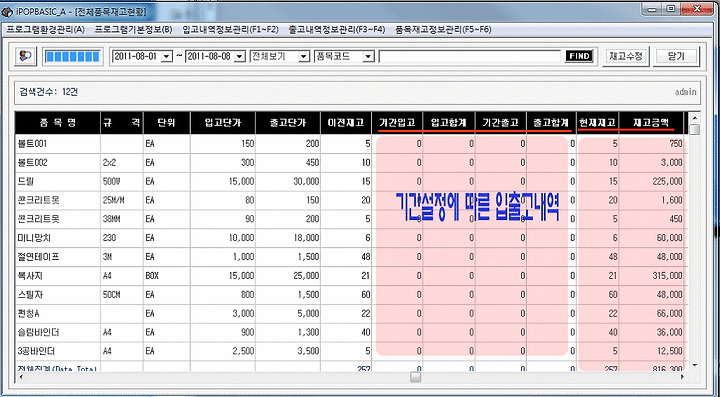The image size is (720, 397).
Task: Click the 30,000 출고단가 cell
Action: point(288,182)
